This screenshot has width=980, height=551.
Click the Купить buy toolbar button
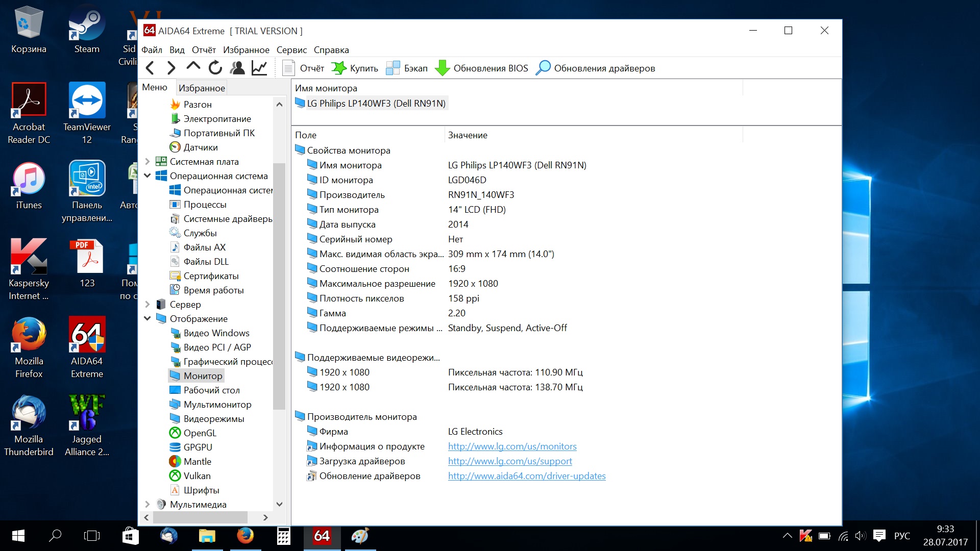(x=355, y=68)
